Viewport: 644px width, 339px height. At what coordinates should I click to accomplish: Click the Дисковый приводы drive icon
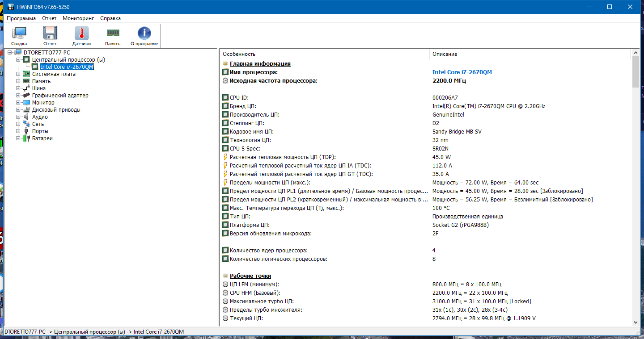[26, 110]
